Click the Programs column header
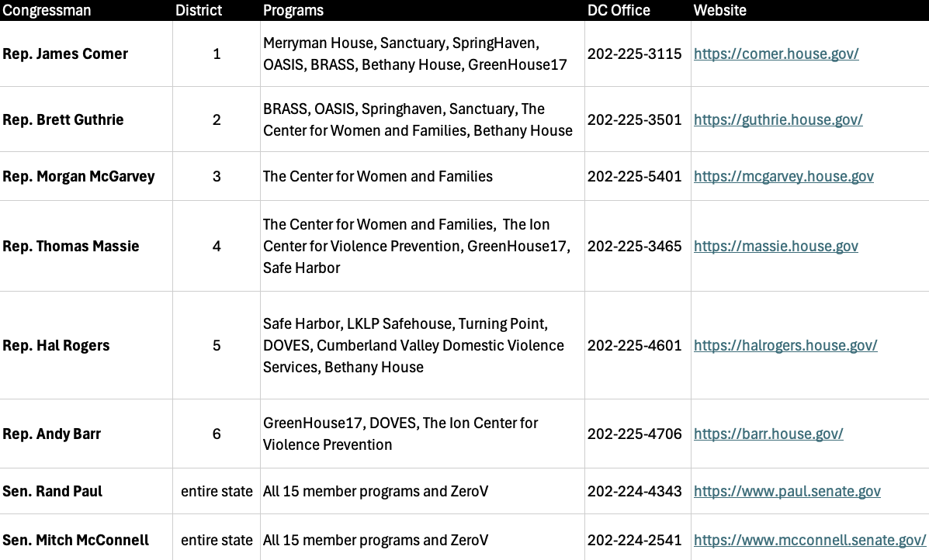The width and height of the screenshot is (929, 560). [293, 10]
